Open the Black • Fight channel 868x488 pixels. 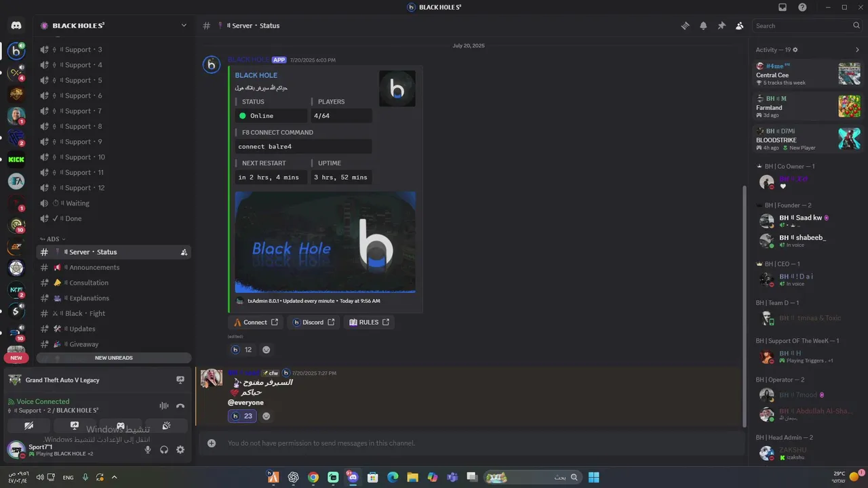[113, 314]
